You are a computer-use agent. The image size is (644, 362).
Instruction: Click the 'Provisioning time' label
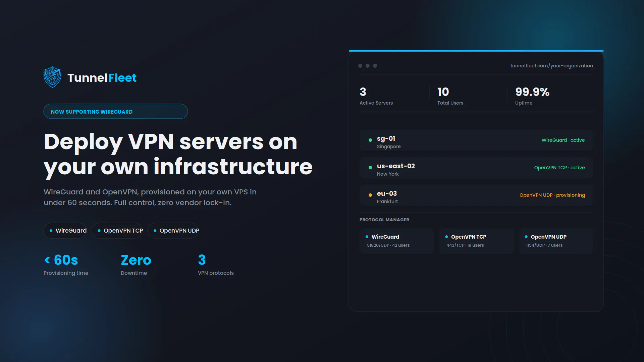pyautogui.click(x=66, y=273)
